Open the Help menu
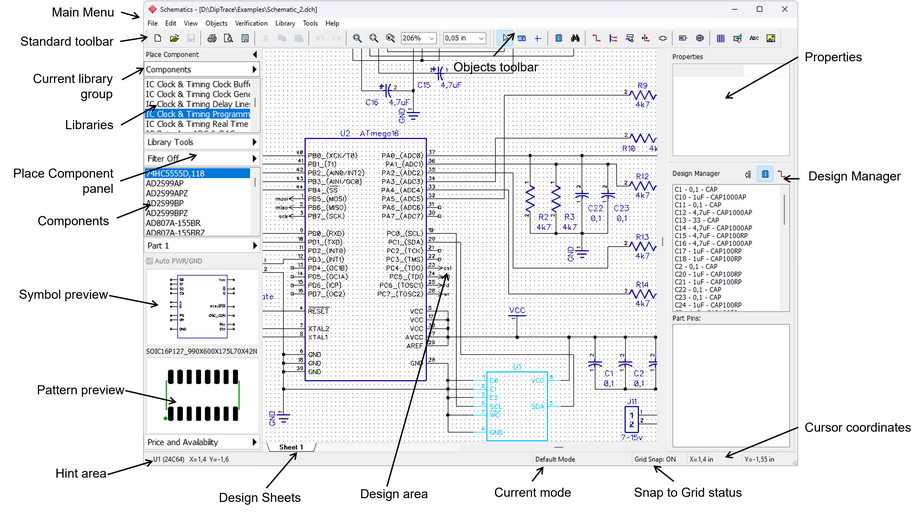Image resolution: width=921 pixels, height=513 pixels. (x=332, y=24)
